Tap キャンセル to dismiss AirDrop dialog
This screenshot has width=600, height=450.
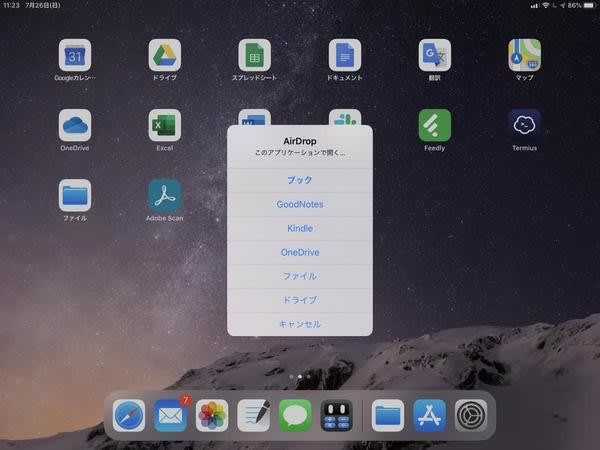pos(300,324)
